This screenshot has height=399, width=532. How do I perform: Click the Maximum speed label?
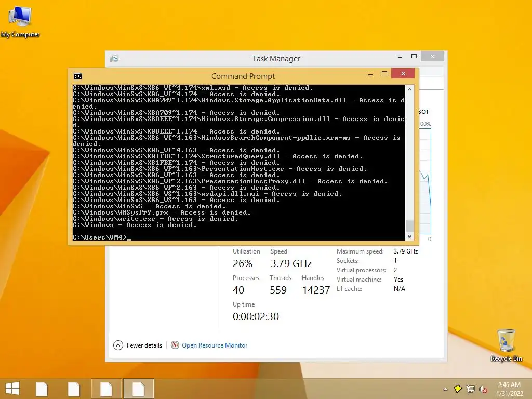360,251
